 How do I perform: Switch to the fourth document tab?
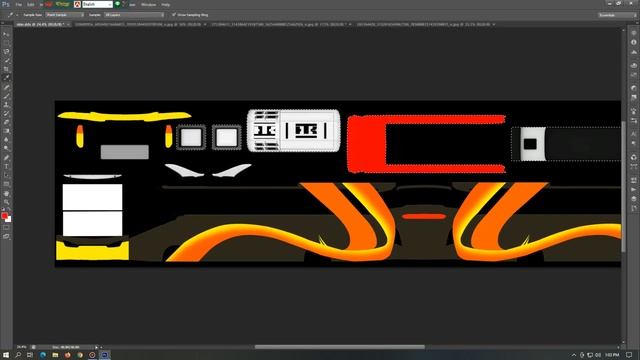425,24
